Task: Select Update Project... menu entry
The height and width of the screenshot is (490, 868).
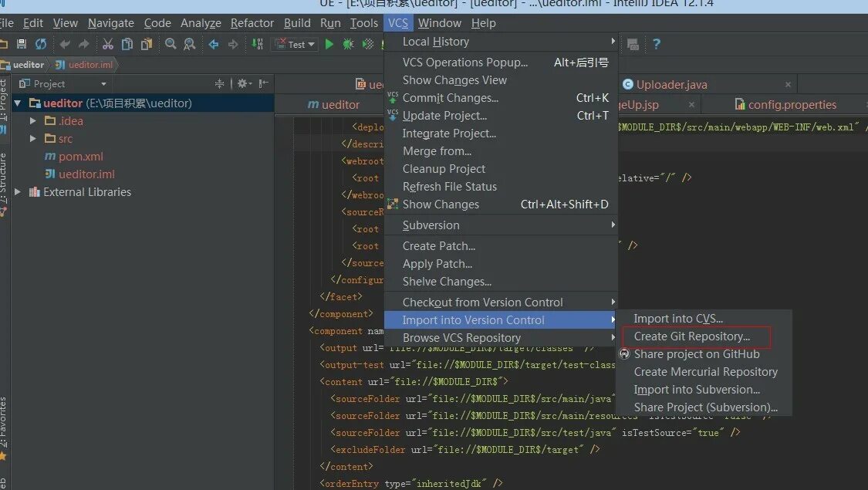Action: pyautogui.click(x=501, y=116)
